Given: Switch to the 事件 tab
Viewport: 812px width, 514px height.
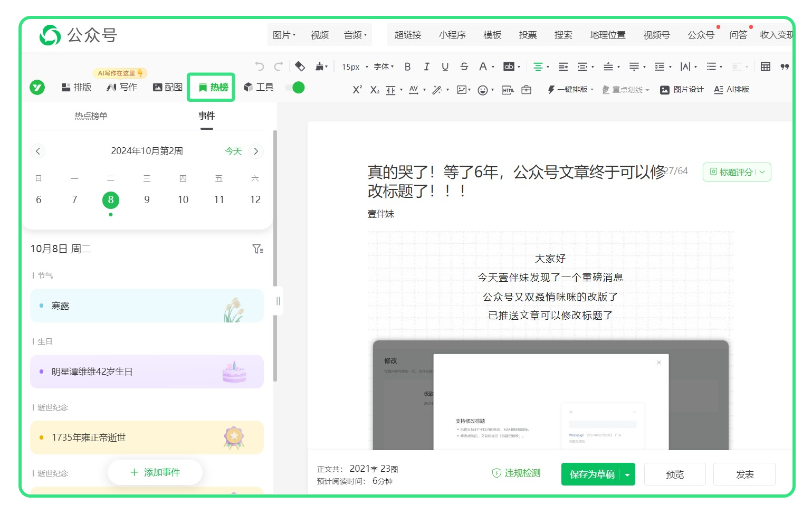Looking at the screenshot, I should (207, 116).
